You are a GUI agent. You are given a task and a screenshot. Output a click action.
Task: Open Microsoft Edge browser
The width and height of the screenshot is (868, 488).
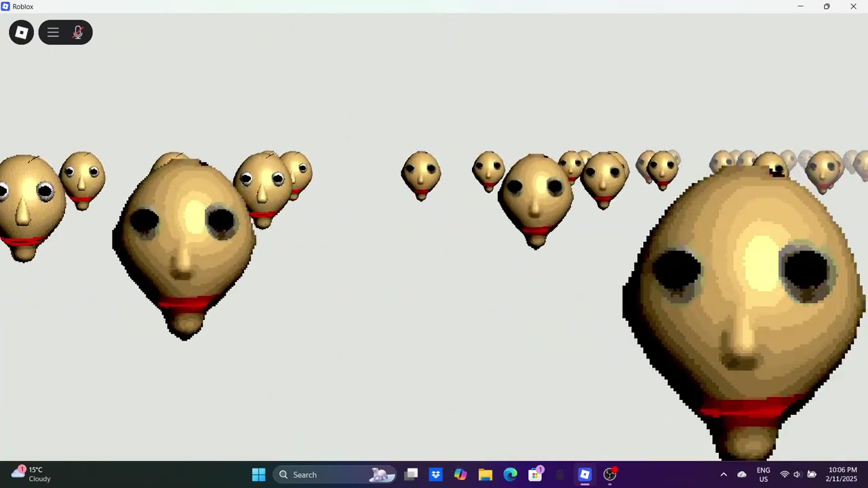point(510,474)
